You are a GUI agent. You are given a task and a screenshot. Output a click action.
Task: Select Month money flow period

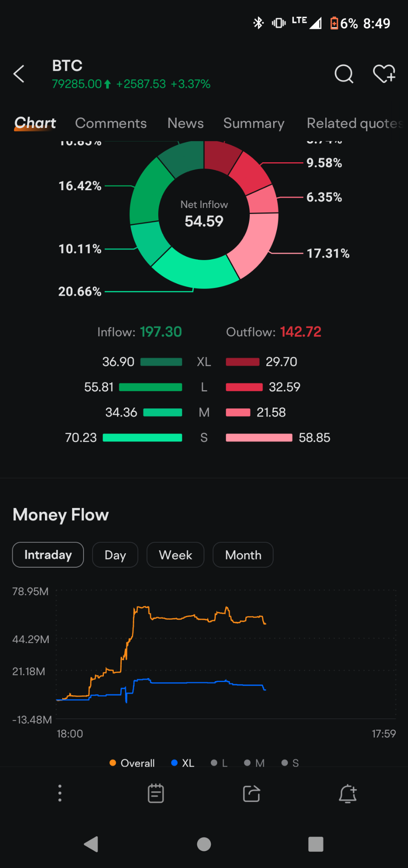(243, 555)
